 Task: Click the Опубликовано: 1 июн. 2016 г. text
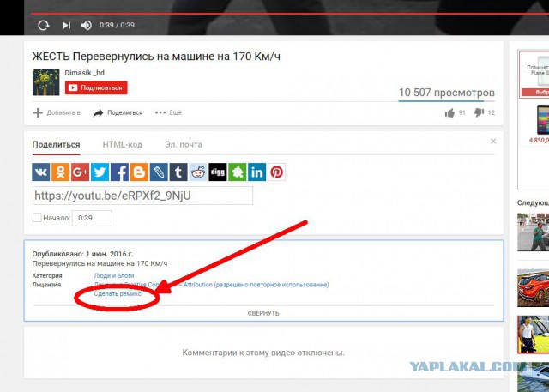(x=82, y=254)
